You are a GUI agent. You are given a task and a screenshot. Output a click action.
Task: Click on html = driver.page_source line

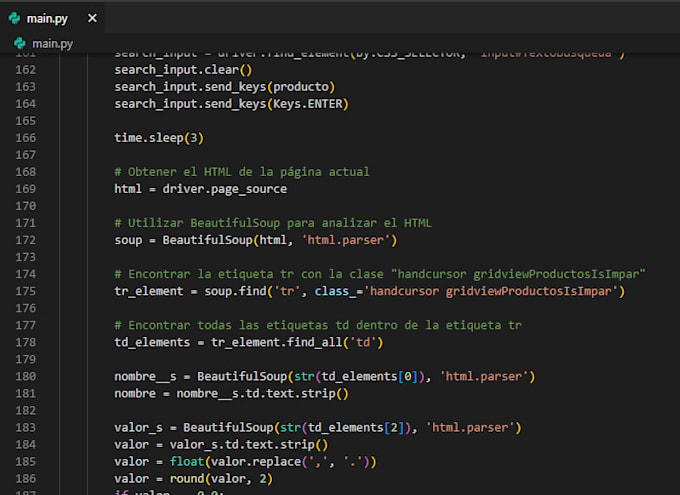point(200,189)
